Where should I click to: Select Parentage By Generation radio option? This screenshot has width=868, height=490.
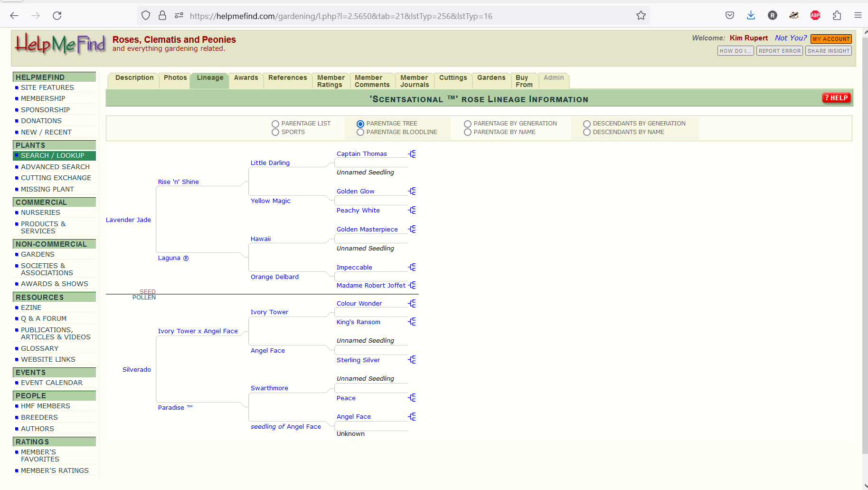(x=468, y=124)
